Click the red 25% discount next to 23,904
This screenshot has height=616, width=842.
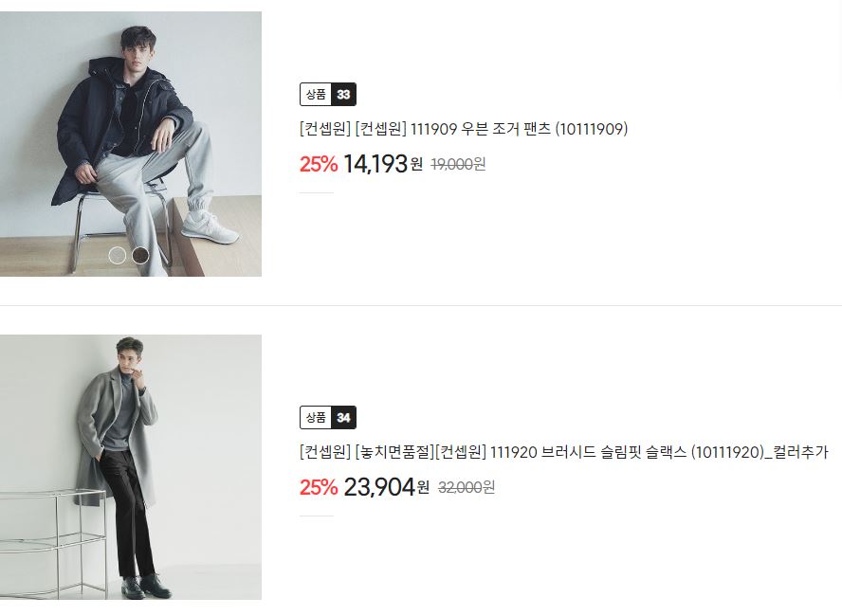point(319,487)
